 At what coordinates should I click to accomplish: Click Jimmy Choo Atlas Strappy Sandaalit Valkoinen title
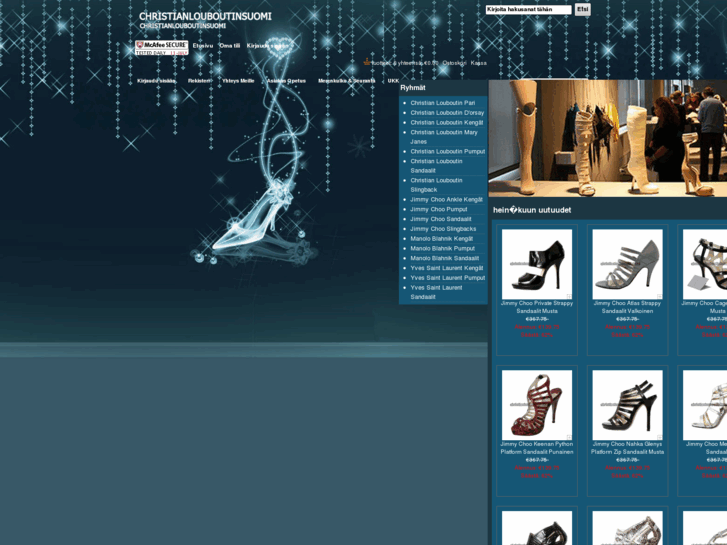click(627, 307)
